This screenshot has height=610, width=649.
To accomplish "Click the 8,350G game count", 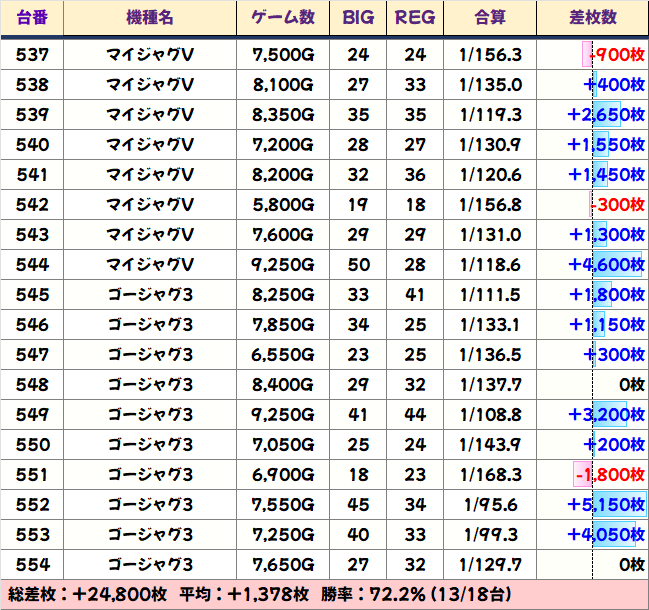I will [283, 115].
